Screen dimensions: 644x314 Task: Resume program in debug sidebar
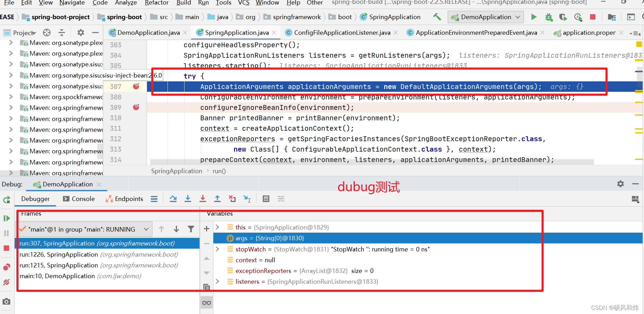point(7,218)
